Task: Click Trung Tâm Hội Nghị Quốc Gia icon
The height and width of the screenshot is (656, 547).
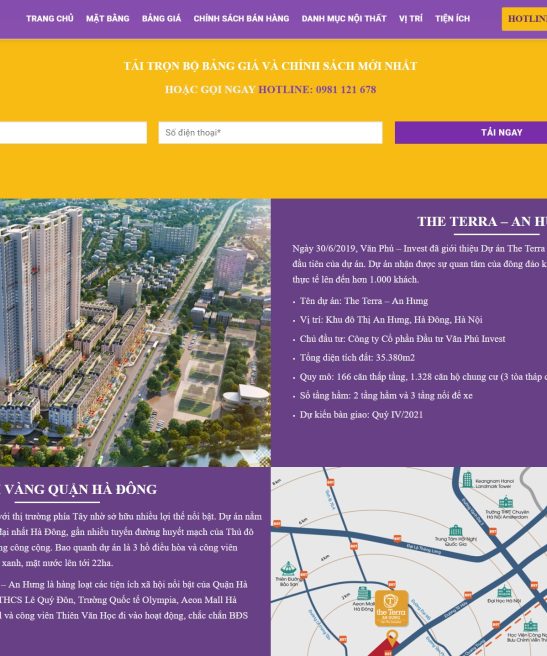Action: [455, 530]
